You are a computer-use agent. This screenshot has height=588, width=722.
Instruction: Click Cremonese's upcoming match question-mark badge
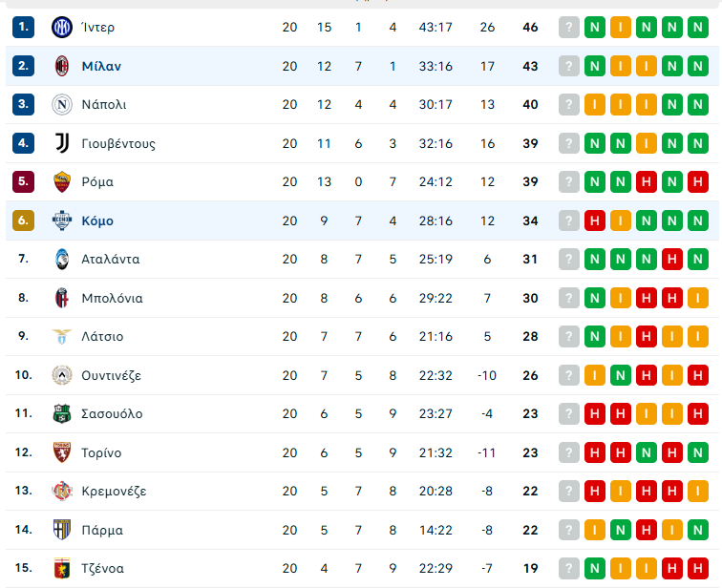pyautogui.click(x=569, y=491)
